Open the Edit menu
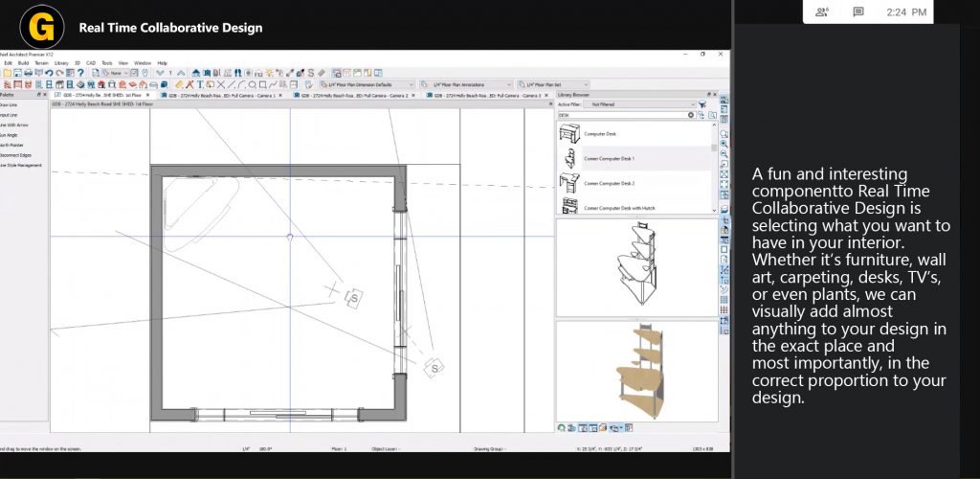Screen dimensions: 980x479 tap(8, 63)
